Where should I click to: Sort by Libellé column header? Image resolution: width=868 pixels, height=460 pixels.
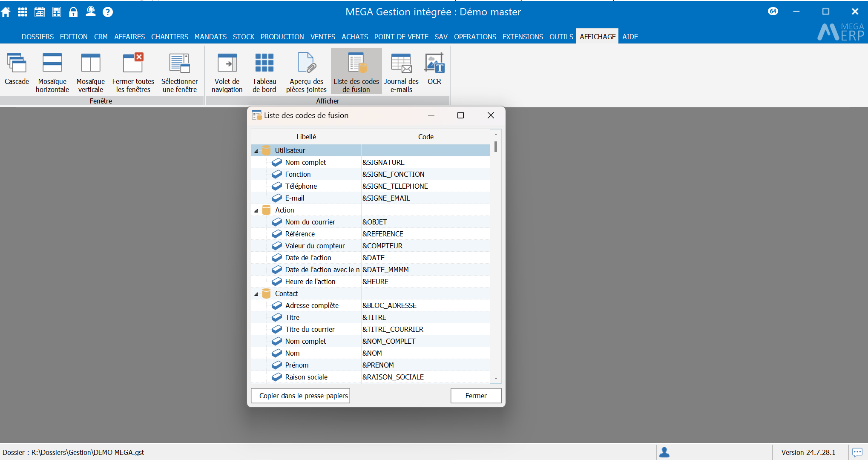[x=306, y=137]
